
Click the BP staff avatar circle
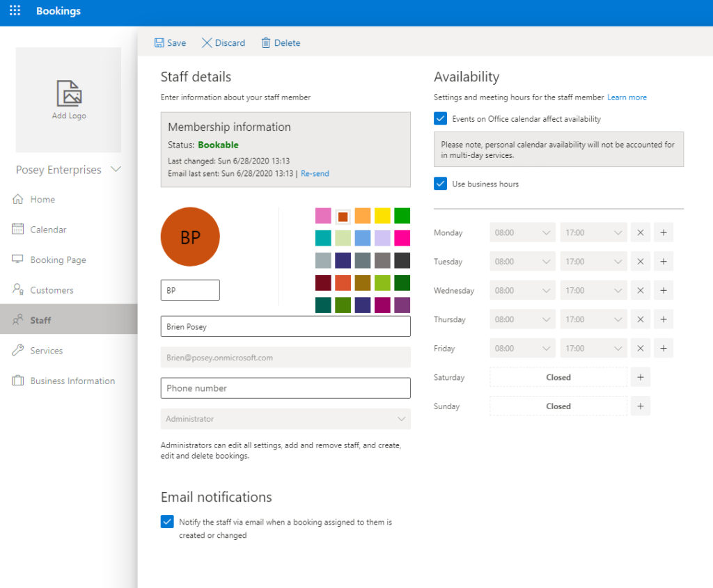pos(190,237)
